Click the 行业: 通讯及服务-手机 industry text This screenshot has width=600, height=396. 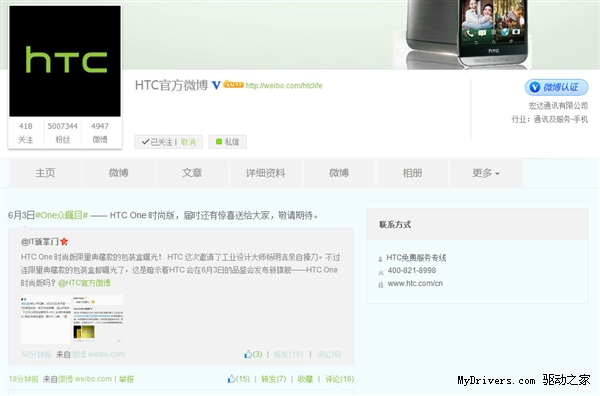tap(550, 119)
